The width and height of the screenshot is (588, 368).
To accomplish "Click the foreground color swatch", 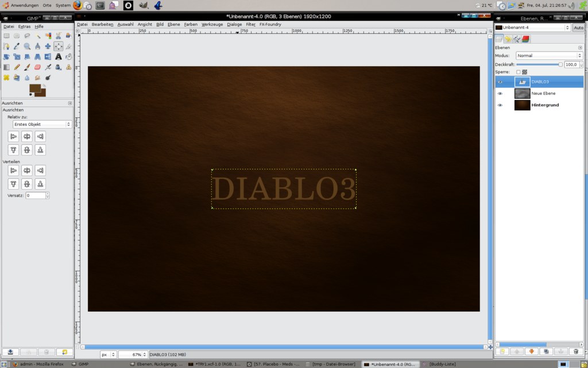I will 35,89.
